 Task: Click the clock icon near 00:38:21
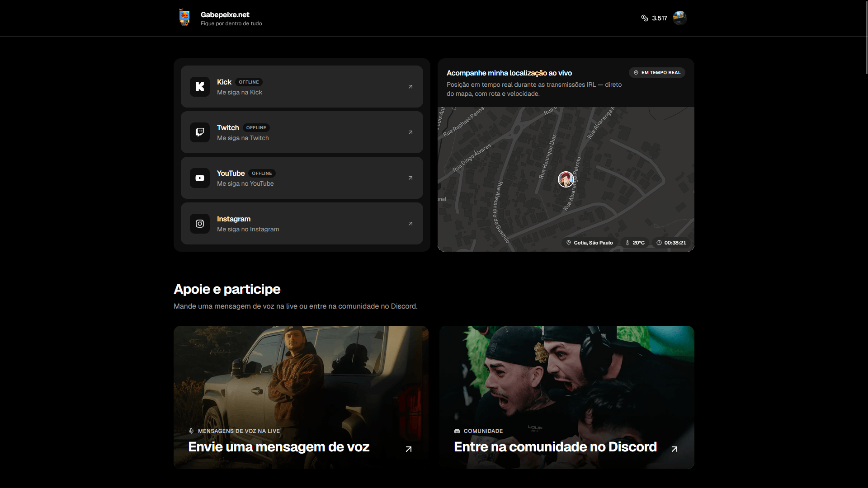659,243
